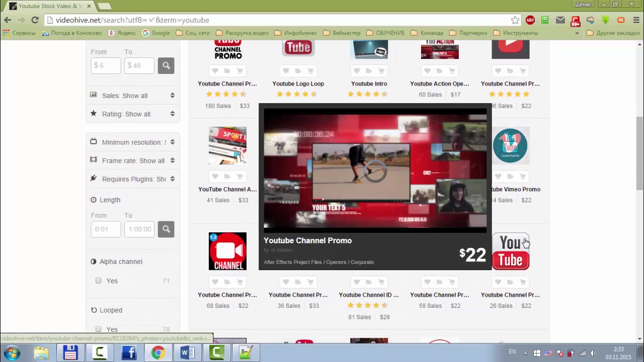Tick the Alpha channel Yes checkbox
The height and width of the screenshot is (362, 644).
click(99, 281)
